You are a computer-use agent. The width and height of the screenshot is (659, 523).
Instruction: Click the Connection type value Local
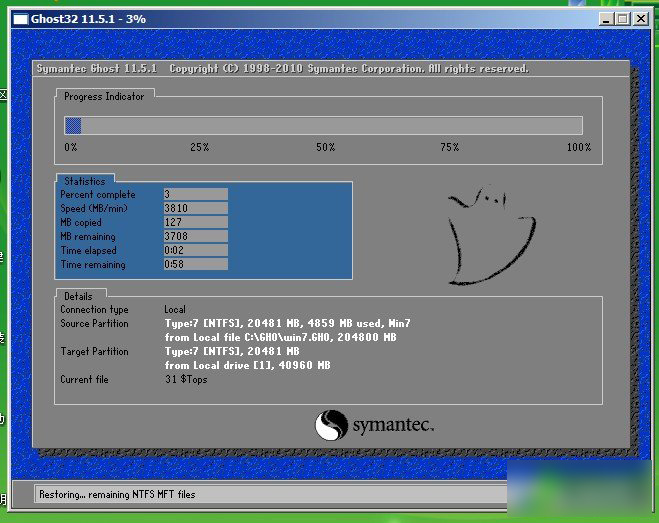point(175,309)
